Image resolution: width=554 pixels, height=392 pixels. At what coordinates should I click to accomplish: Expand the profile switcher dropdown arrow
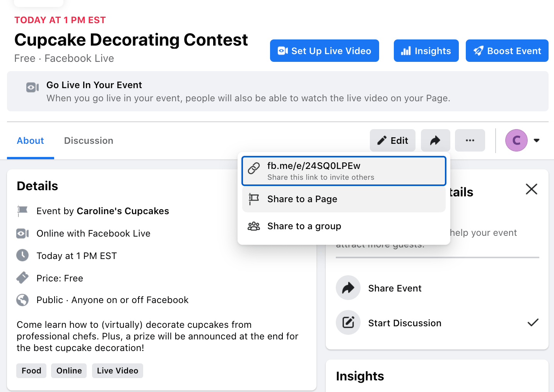point(537,140)
